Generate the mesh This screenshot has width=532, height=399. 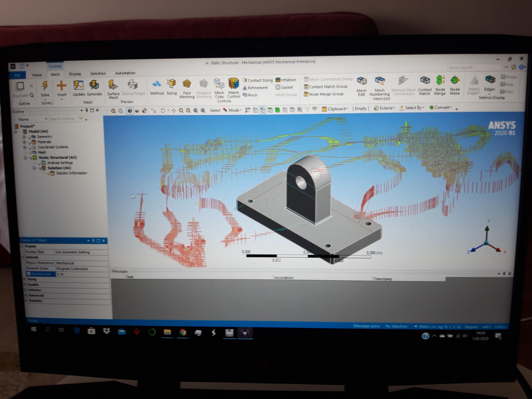(x=94, y=88)
